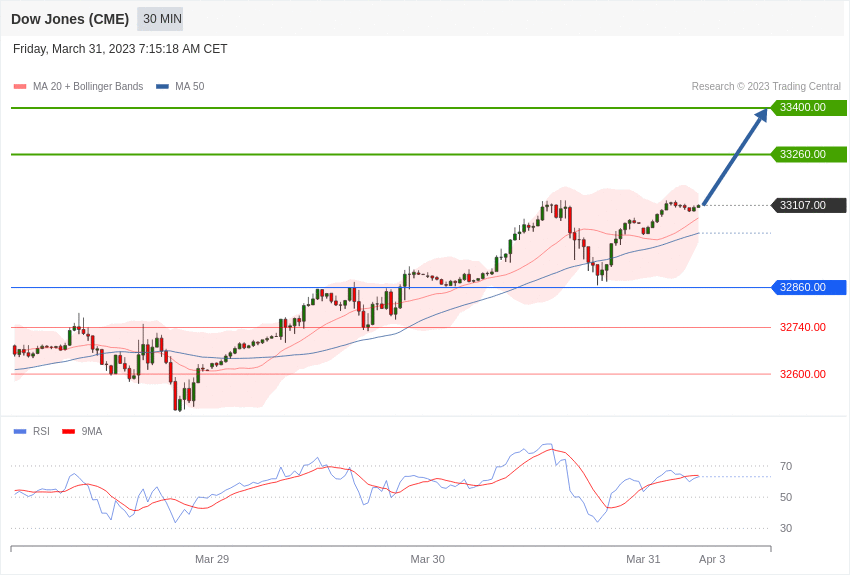Click Research © 2023 Trading Central credit

[766, 86]
